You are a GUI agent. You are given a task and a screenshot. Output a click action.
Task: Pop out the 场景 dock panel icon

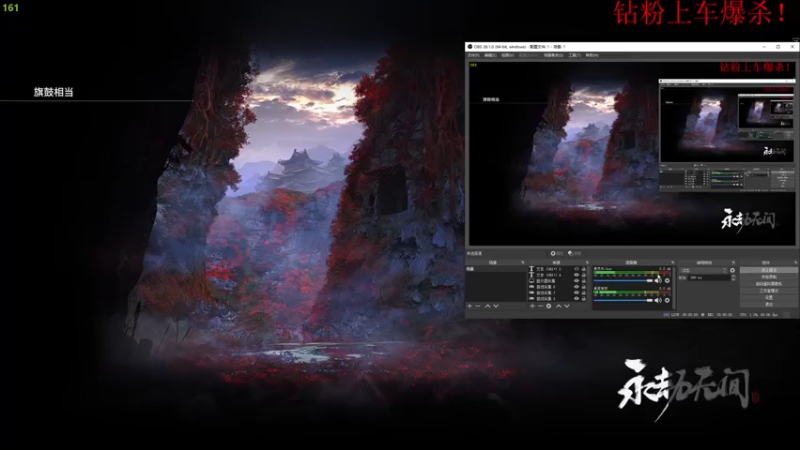(x=523, y=262)
